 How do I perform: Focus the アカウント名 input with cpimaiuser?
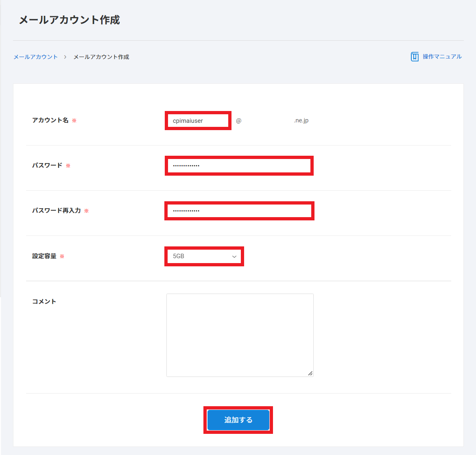198,121
